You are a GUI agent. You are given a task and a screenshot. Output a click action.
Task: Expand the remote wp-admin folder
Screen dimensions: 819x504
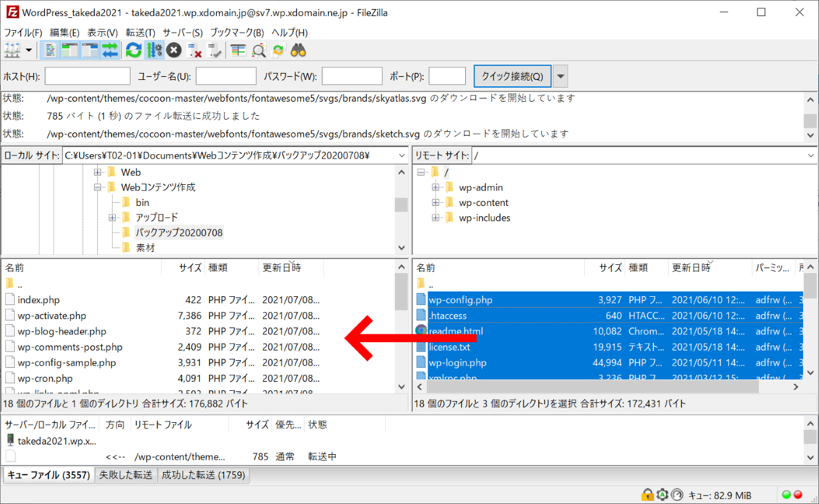pos(436,187)
